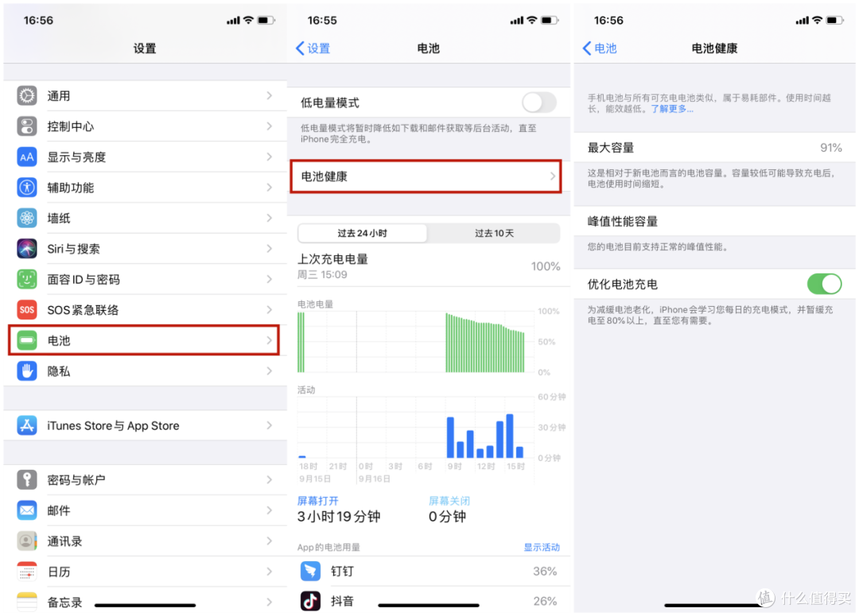Tap the blue activity bar chart
Image resolution: width=859 pixels, height=616 pixels.
[x=416, y=427]
